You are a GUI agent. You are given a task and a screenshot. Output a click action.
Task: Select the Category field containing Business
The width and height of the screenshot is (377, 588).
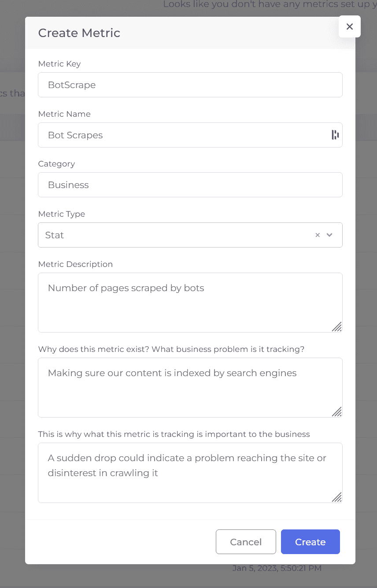(190, 185)
